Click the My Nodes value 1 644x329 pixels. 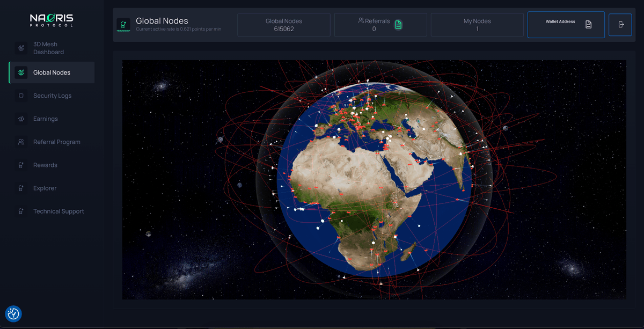pyautogui.click(x=477, y=29)
